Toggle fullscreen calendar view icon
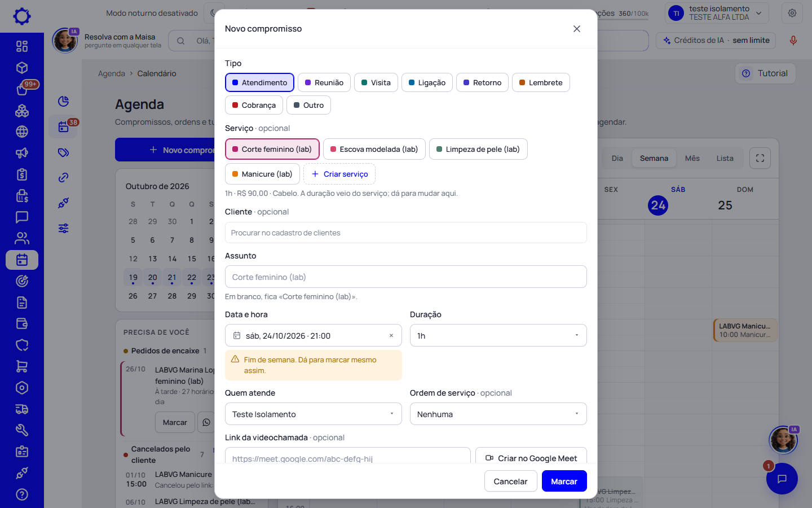Screen dimensions: 812x508 point(760,158)
